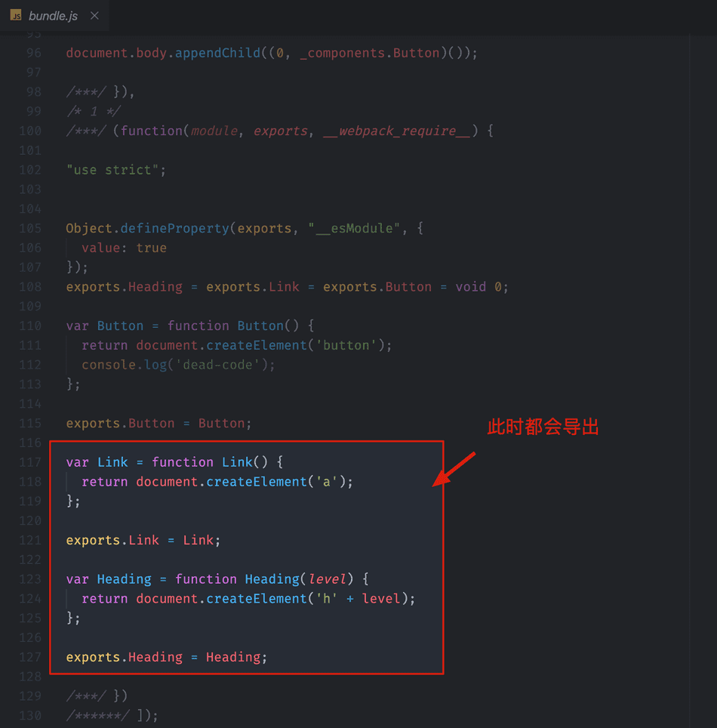The width and height of the screenshot is (717, 728).
Task: Click the exports.Button = Button statement
Action: [x=158, y=423]
